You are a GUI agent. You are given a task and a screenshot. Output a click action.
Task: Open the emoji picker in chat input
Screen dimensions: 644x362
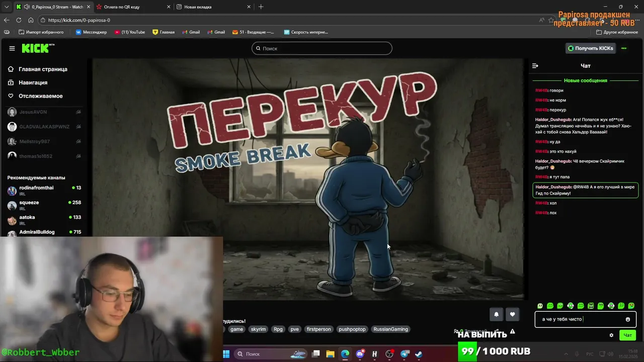pos(627,319)
